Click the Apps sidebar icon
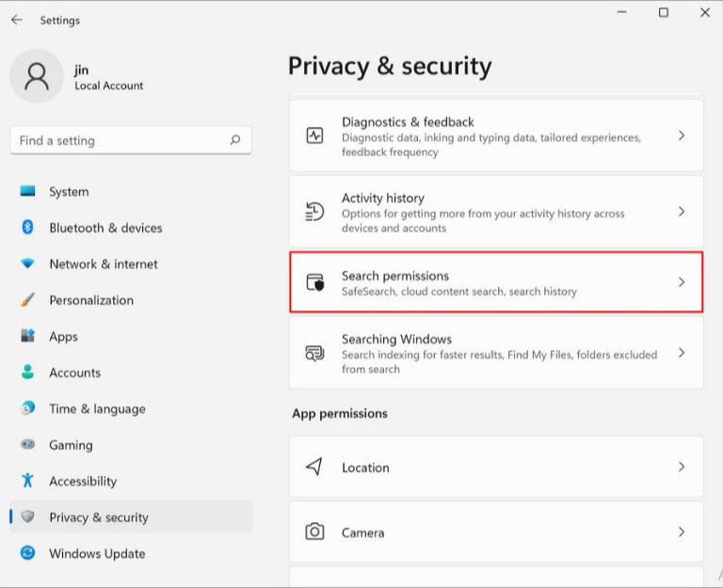723x588 pixels. pyautogui.click(x=27, y=336)
